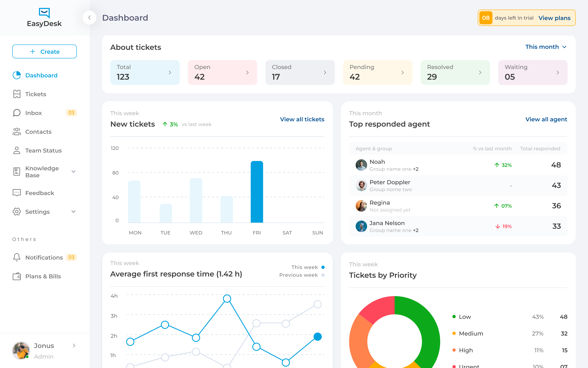Click the View plans link
The width and height of the screenshot is (588, 368).
(x=555, y=18)
